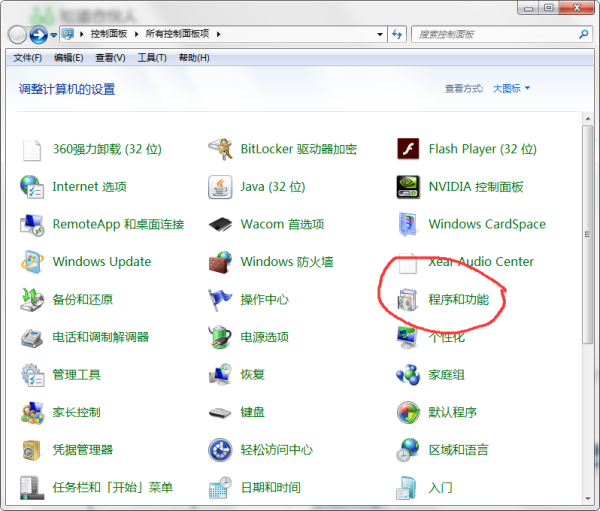Image resolution: width=600 pixels, height=511 pixels.
Task: Open the 日期和时间 calendar icon
Action: (220, 488)
